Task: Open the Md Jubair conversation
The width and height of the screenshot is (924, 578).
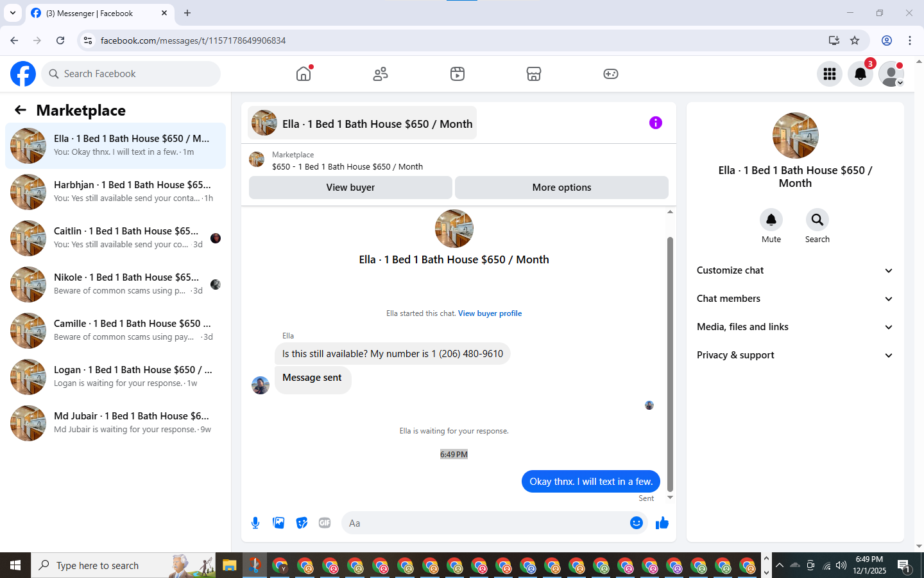Action: click(x=116, y=423)
